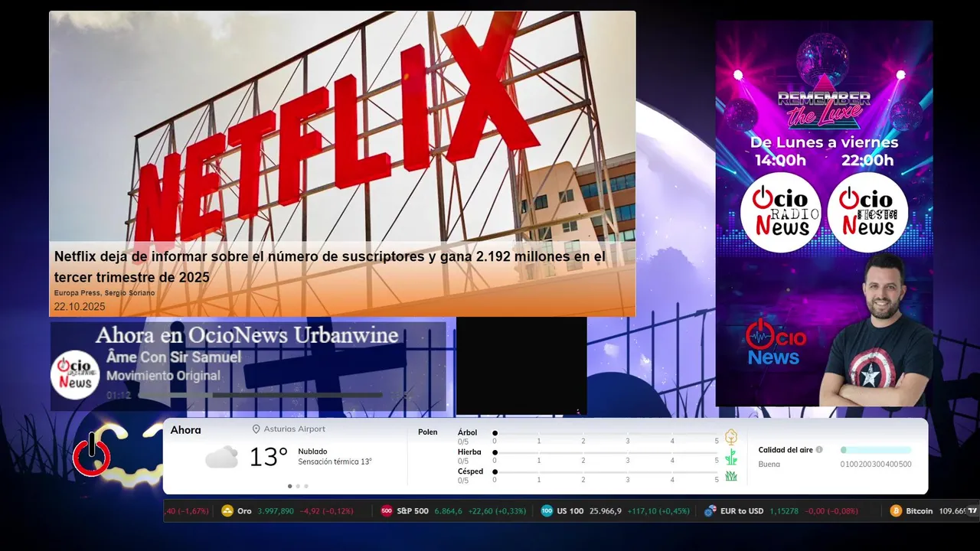Click the Césped pollen level slider
The width and height of the screenshot is (980, 551).
click(606, 472)
